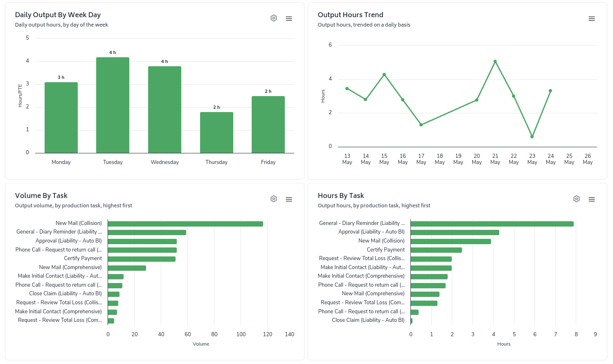Select General - Diary Reminder bar in Hours By Task
This screenshot has width=613, height=364.
point(492,224)
